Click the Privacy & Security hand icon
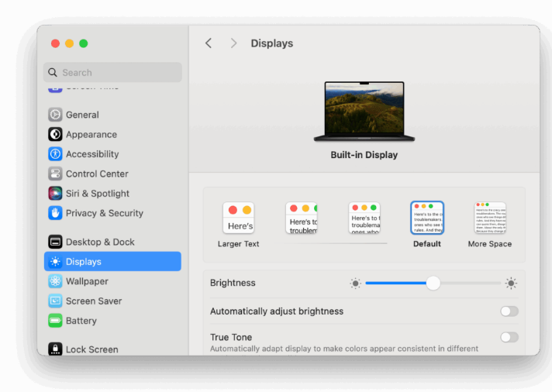The width and height of the screenshot is (552, 392). (x=55, y=213)
